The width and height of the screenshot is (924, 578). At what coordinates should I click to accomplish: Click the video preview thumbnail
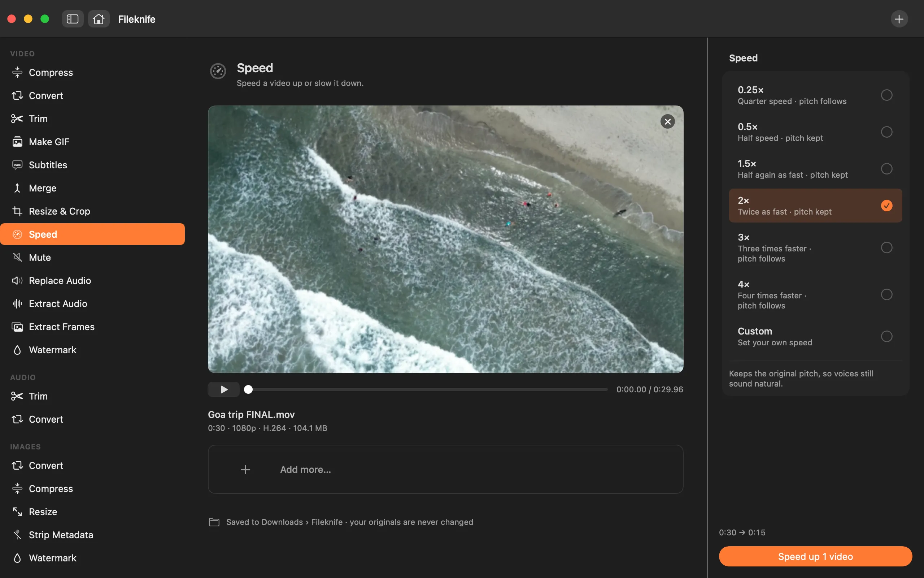tap(446, 239)
